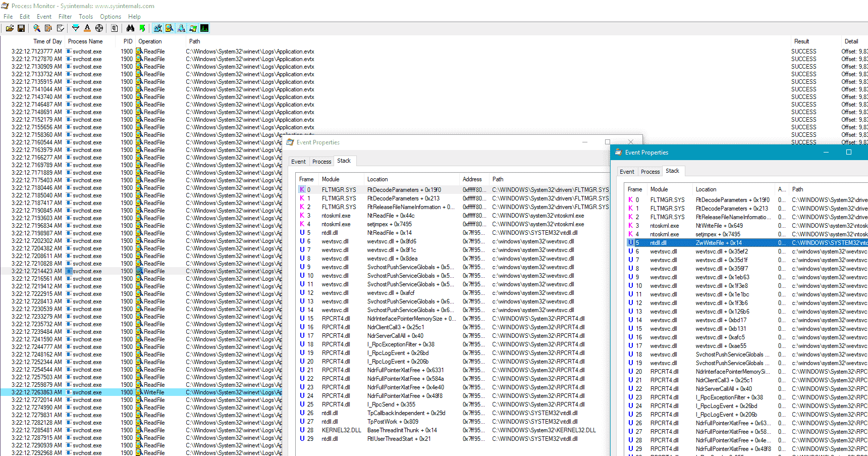
Task: Select NtWriteFile + 0x649 frame in front window
Action: pyautogui.click(x=747, y=226)
